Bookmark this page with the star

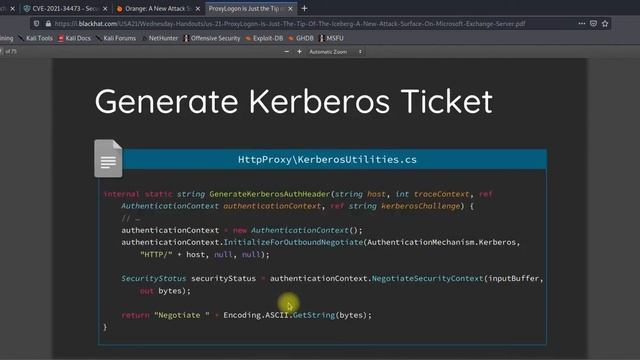pos(605,24)
